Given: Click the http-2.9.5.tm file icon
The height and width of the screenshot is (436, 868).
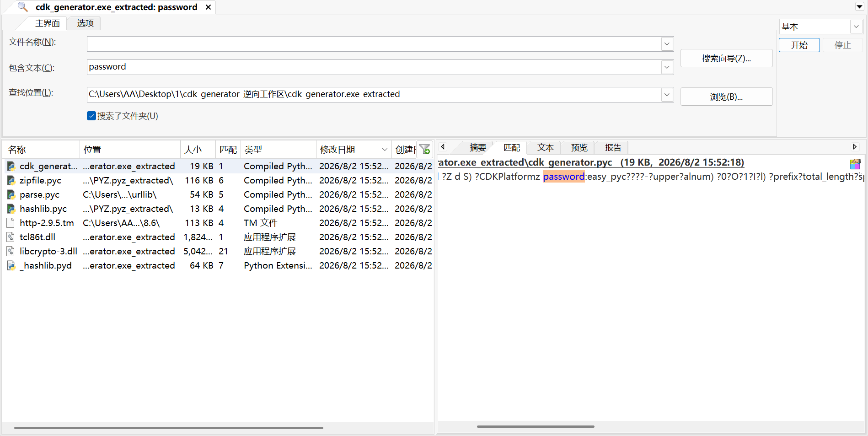Looking at the screenshot, I should pos(11,223).
